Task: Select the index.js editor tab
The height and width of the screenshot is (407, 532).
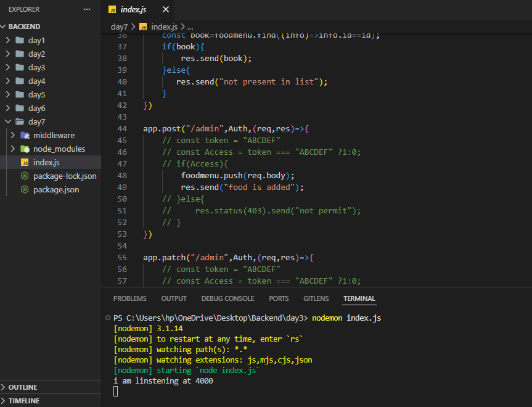Action: (137, 9)
